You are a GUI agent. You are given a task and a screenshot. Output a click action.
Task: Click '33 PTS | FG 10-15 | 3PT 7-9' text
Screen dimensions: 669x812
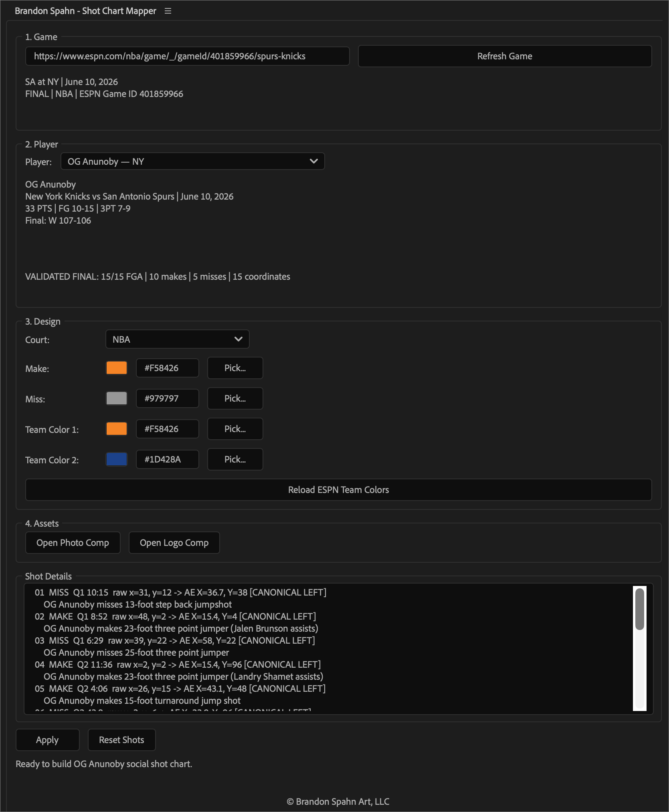(78, 208)
